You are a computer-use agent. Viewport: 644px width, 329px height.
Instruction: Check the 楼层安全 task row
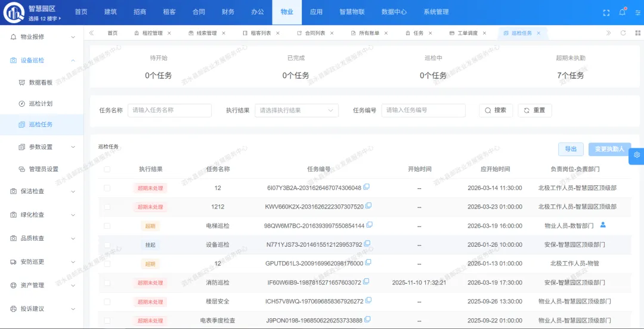(x=107, y=302)
